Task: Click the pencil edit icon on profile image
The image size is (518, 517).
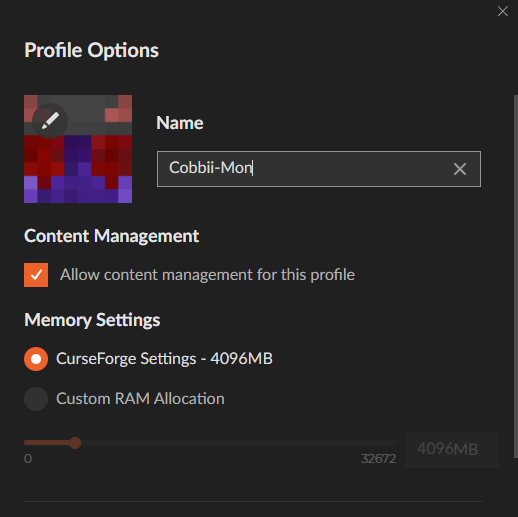Action: [x=50, y=120]
